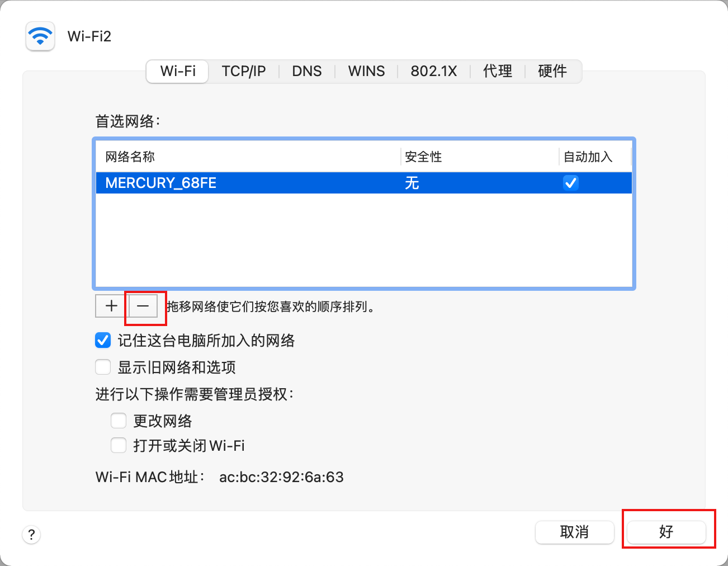
Task: Toggle auto-join for MERCURY_68FE
Action: (570, 183)
